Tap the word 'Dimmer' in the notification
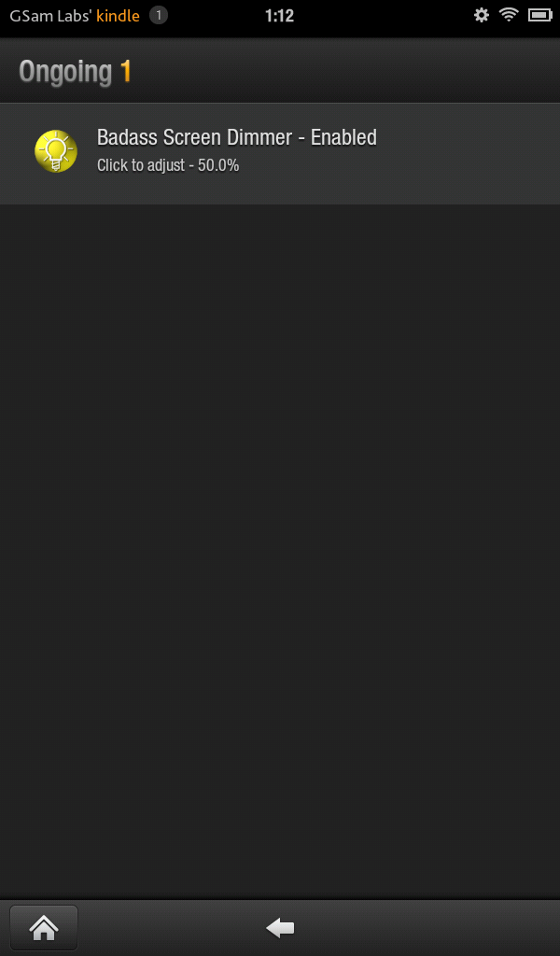The height and width of the screenshot is (956, 560). 259,137
